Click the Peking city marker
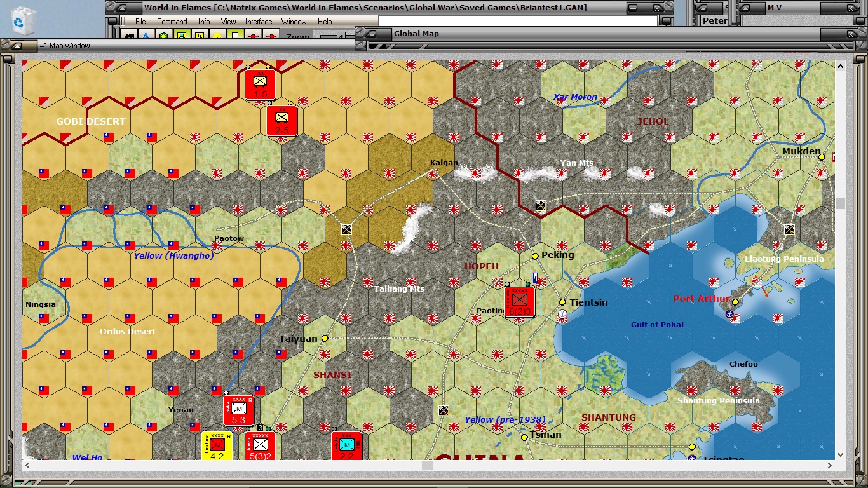 [535, 255]
